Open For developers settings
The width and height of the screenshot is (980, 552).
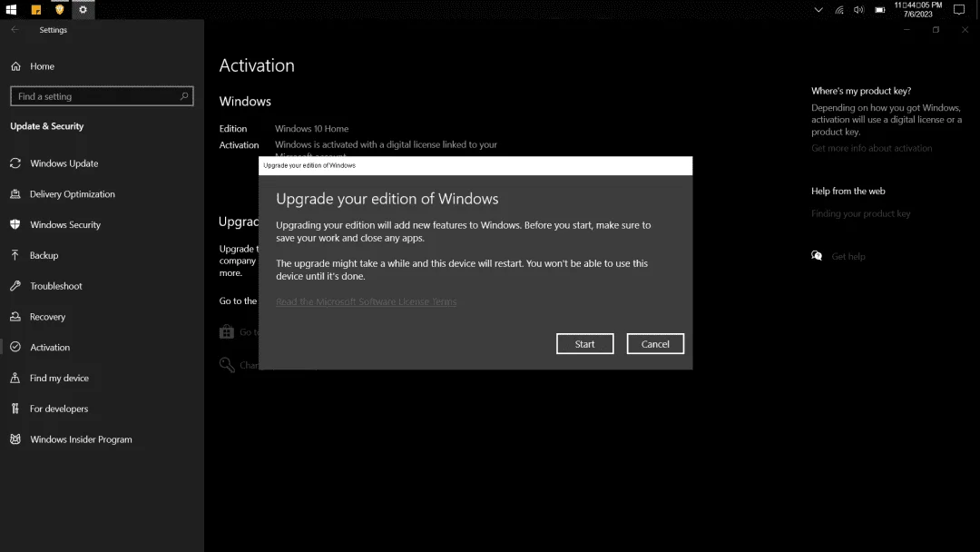(x=59, y=409)
